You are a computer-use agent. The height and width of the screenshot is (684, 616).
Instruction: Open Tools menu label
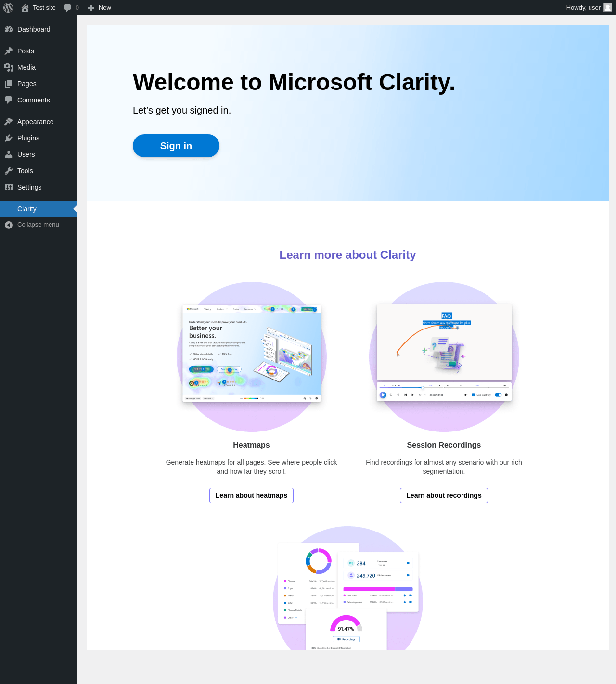tap(25, 171)
